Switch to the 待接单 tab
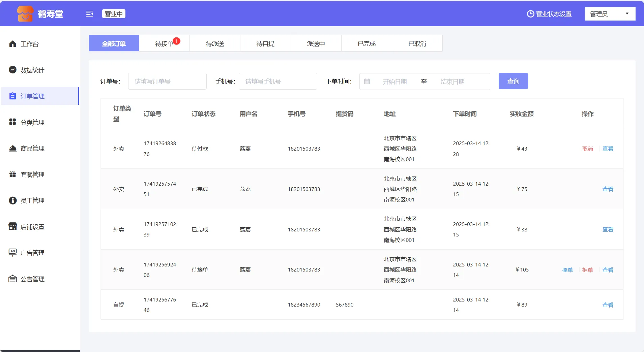 (x=164, y=43)
